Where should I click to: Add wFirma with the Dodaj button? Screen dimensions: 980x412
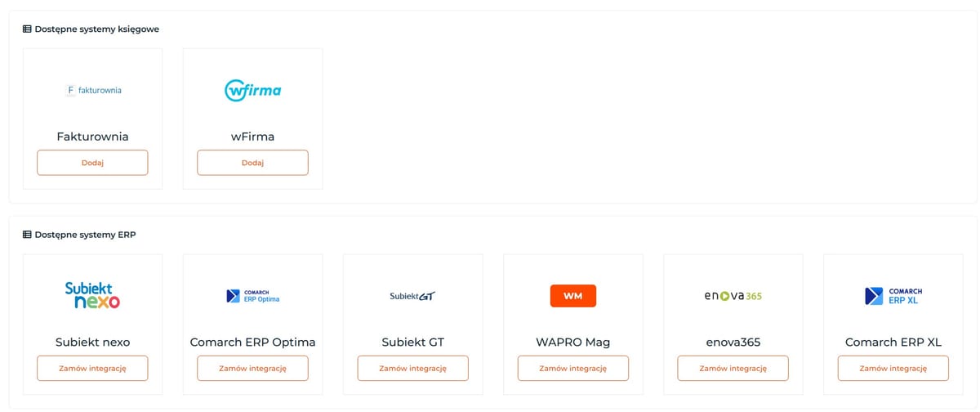pyautogui.click(x=252, y=163)
